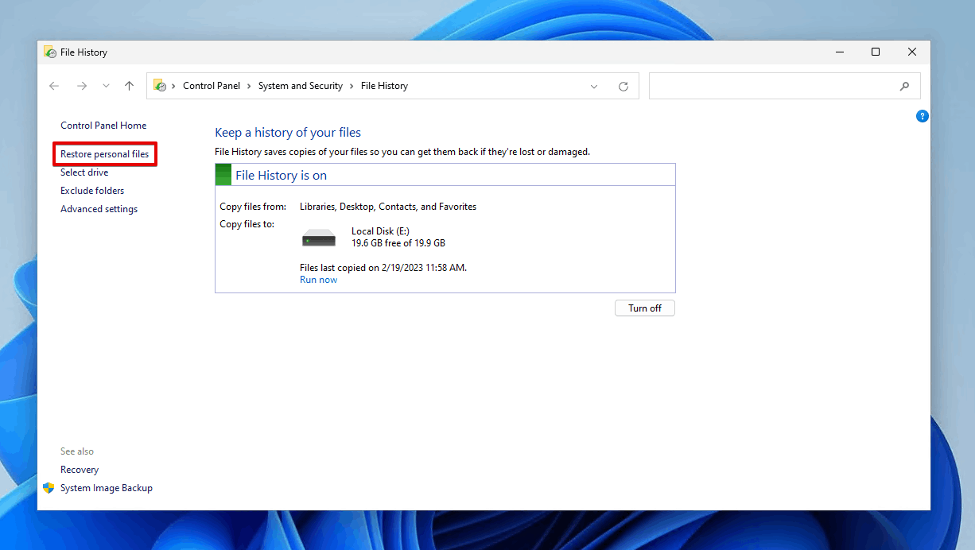Refresh the File History page

[x=623, y=87]
